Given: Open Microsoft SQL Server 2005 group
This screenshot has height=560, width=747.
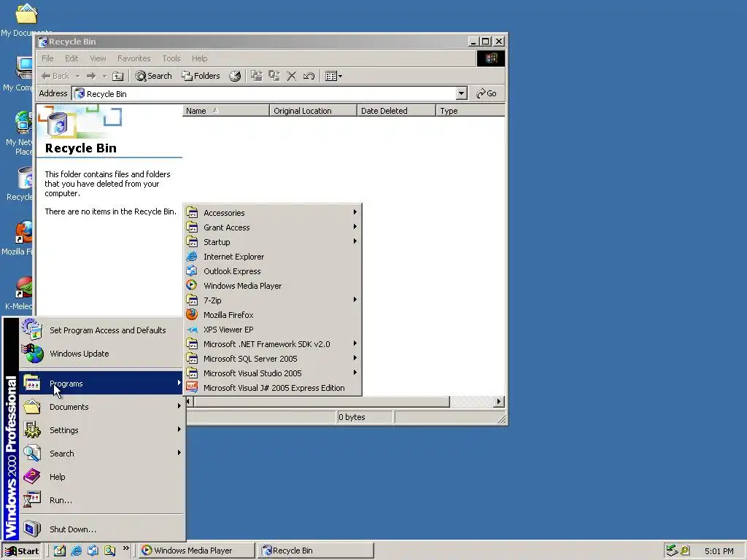Looking at the screenshot, I should pyautogui.click(x=273, y=359).
